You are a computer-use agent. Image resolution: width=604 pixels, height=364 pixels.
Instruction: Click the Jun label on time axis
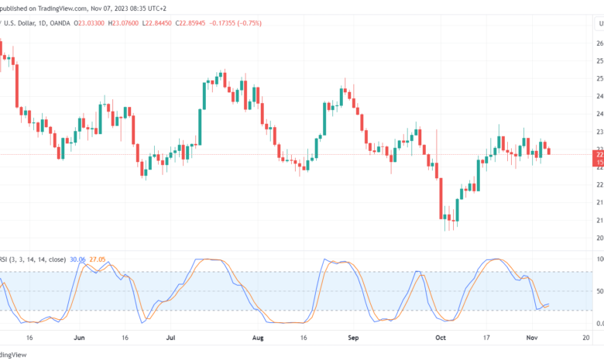(x=79, y=338)
